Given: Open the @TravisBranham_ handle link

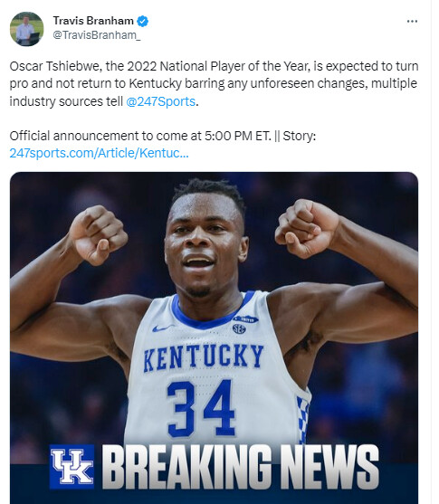Looking at the screenshot, I should coord(97,35).
